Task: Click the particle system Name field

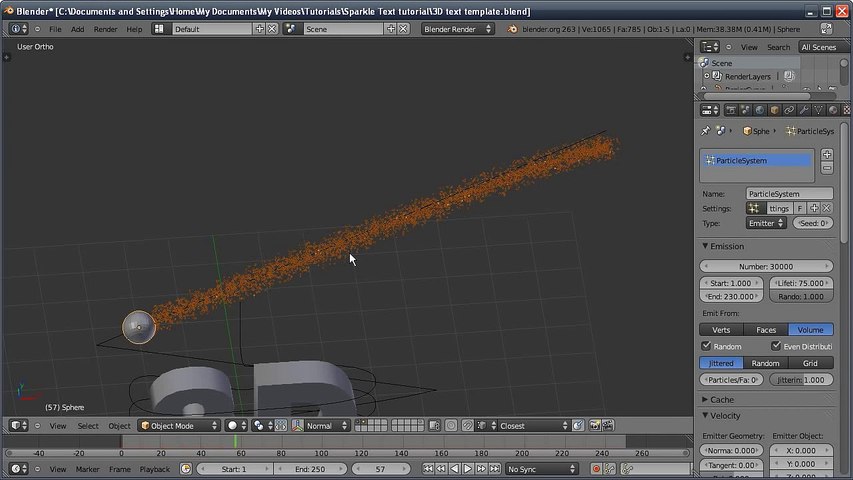Action: (789, 193)
